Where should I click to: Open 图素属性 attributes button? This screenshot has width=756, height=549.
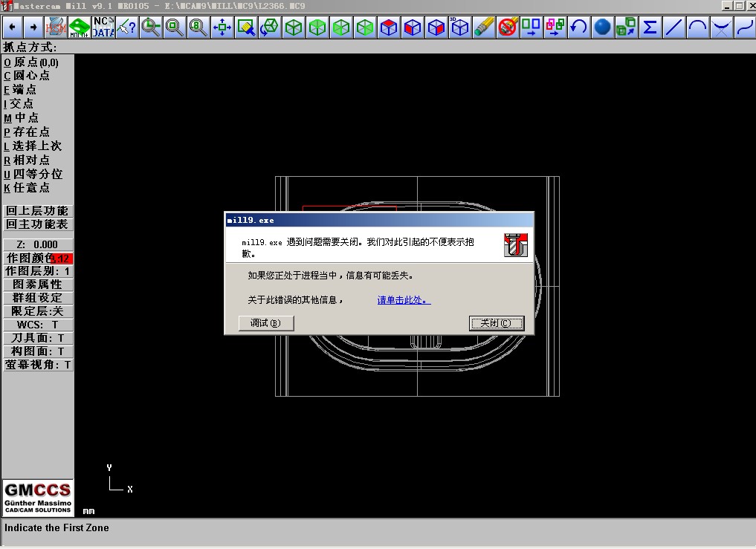click(x=38, y=285)
